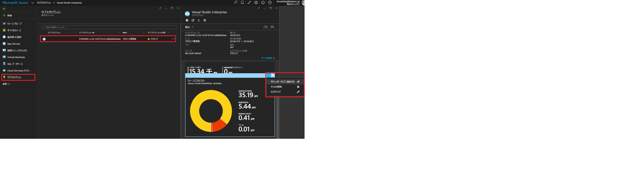644x181 pixels.
Task: Open Cloud Services (クラシック) sidebar item
Action: (x=19, y=71)
